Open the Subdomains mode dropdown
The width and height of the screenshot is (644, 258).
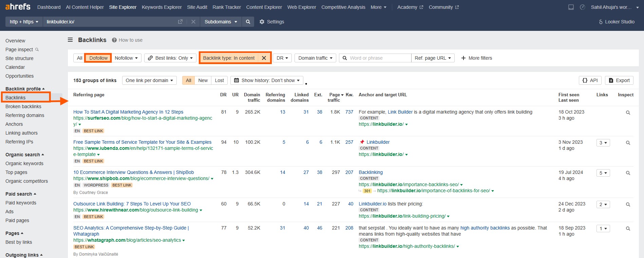(221, 22)
